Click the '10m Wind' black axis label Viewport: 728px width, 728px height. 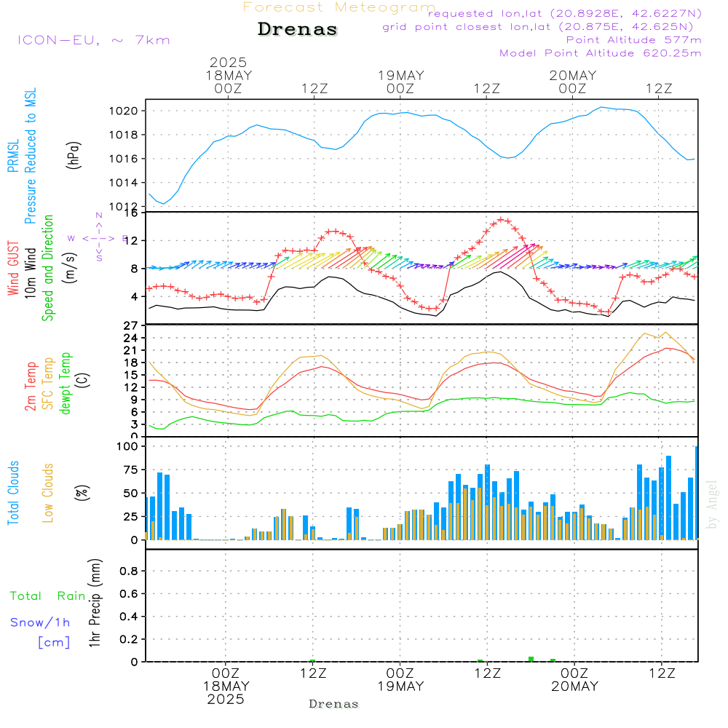click(30, 273)
